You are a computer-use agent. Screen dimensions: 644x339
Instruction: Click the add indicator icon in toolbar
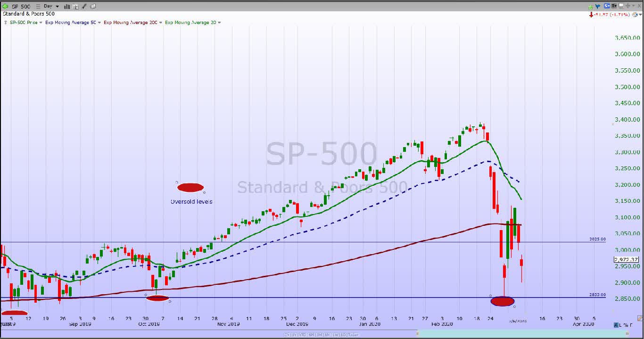(x=75, y=7)
